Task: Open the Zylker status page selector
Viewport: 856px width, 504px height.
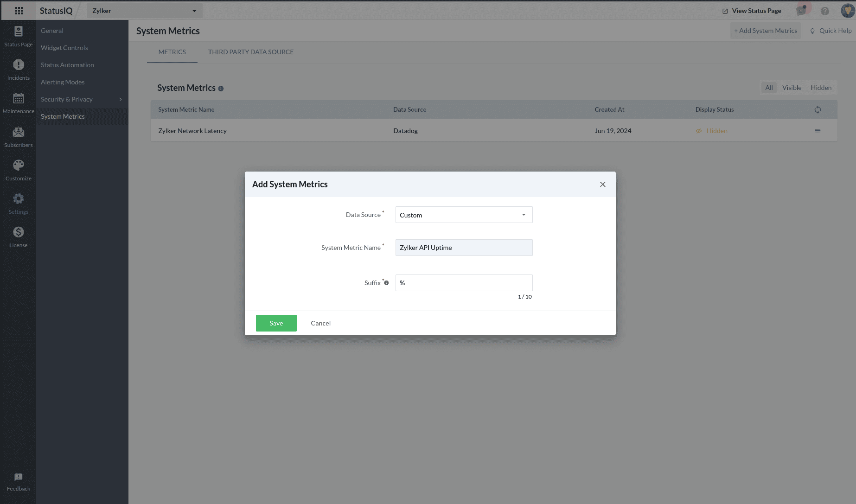Action: pos(144,11)
